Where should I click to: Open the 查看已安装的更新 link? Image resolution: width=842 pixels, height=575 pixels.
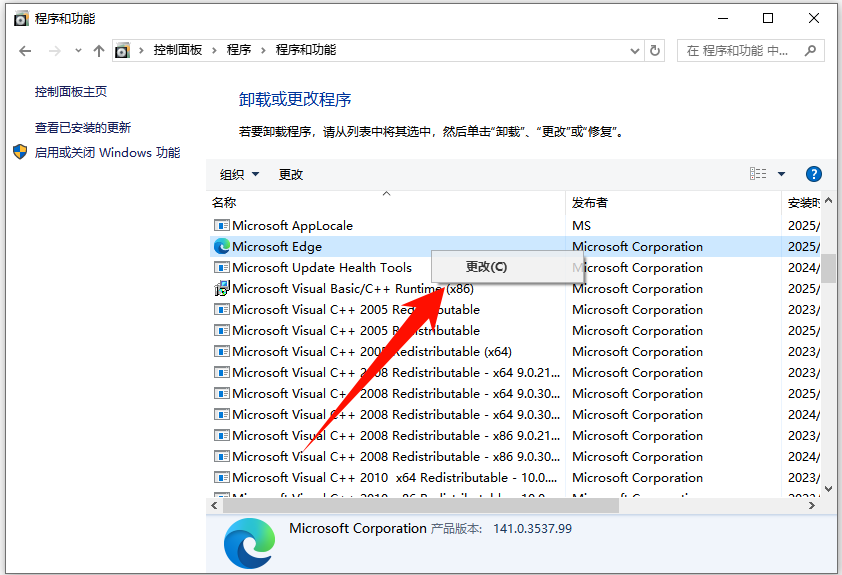(x=83, y=128)
